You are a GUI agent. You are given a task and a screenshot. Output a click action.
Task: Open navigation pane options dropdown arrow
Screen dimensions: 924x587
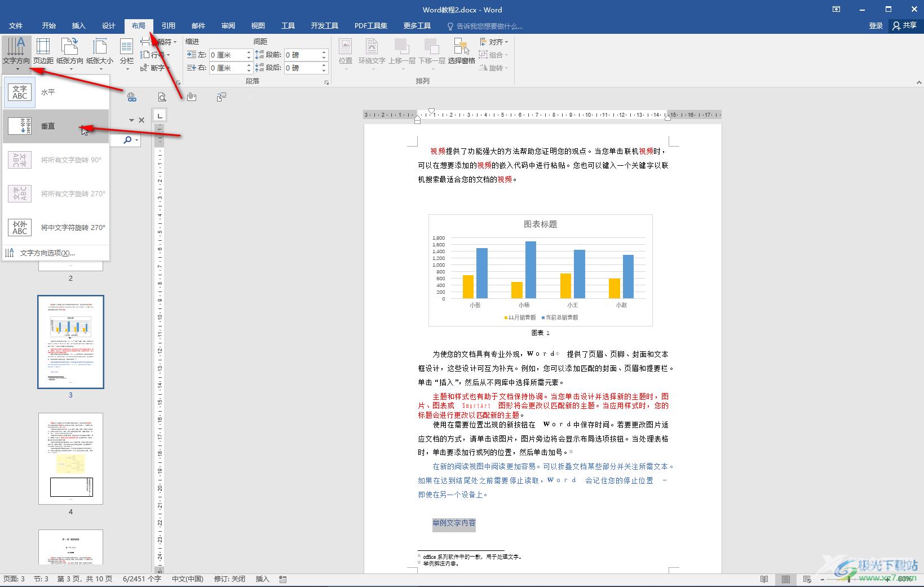pos(131,120)
